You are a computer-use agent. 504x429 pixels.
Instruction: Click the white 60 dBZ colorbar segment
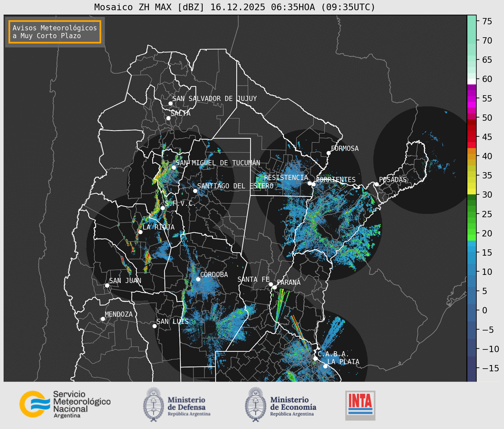[x=472, y=81]
